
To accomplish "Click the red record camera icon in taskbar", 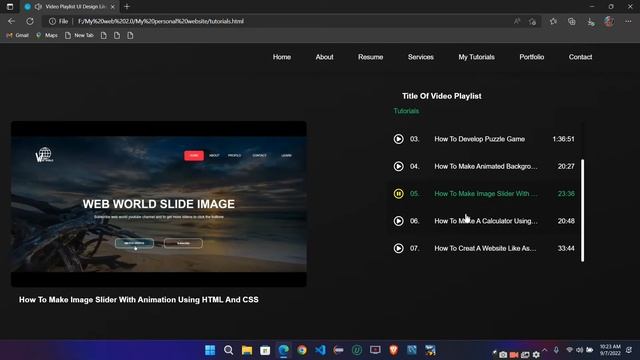I will tap(514, 355).
